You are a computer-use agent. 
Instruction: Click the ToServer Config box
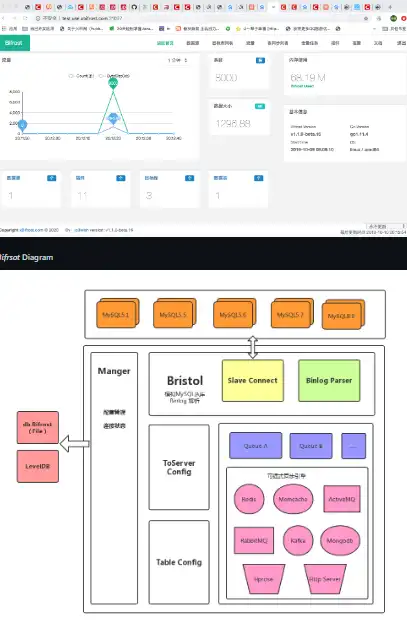coord(179,467)
